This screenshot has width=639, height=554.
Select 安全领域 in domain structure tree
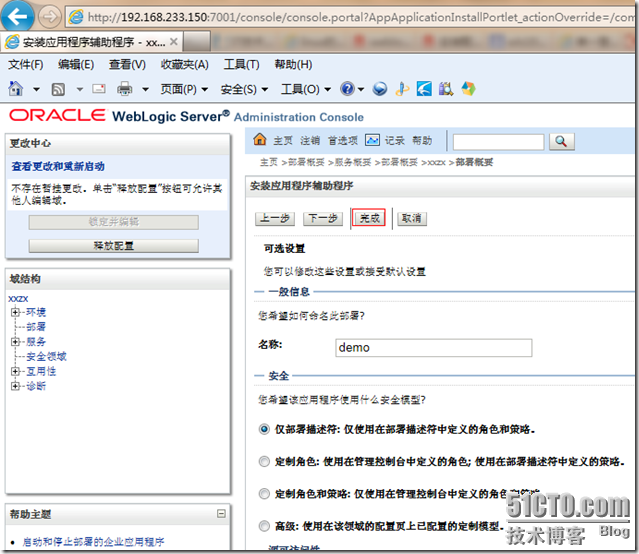click(46, 357)
